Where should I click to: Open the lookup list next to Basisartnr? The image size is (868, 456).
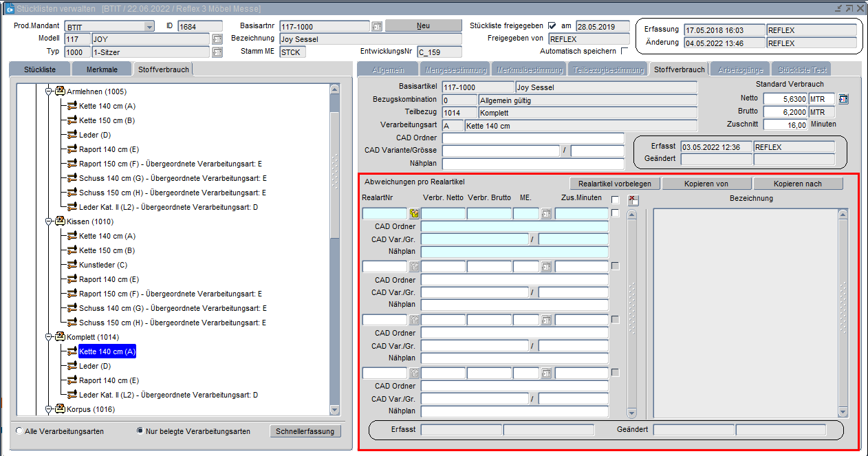pos(377,26)
